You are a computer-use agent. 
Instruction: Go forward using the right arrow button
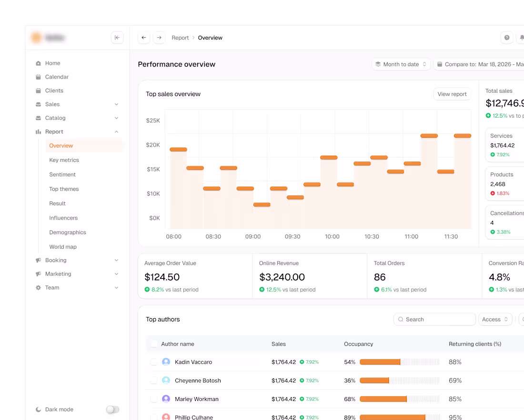pyautogui.click(x=159, y=38)
